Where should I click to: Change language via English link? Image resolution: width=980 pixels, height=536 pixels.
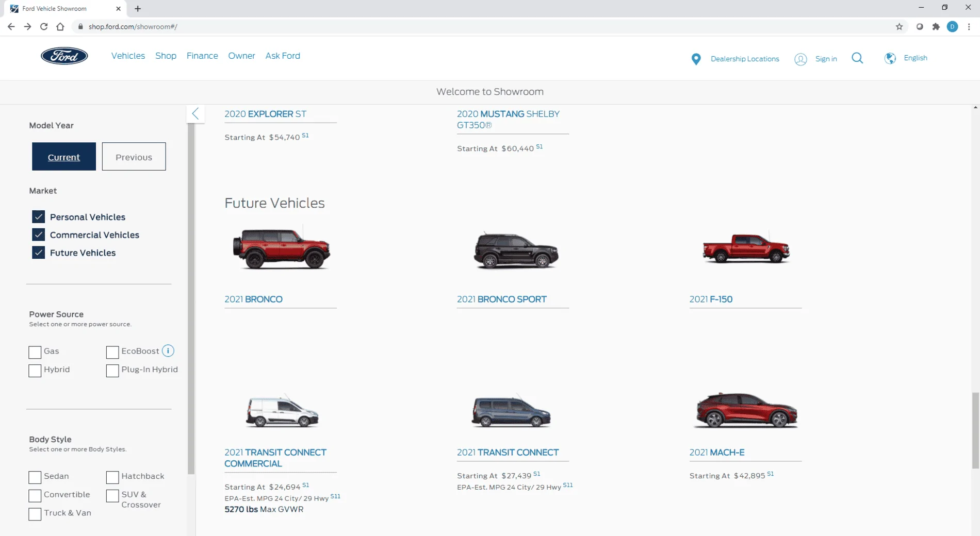[915, 58]
